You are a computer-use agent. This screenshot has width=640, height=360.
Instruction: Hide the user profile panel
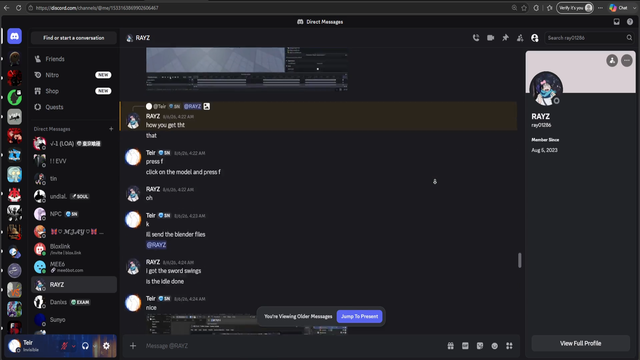click(535, 38)
